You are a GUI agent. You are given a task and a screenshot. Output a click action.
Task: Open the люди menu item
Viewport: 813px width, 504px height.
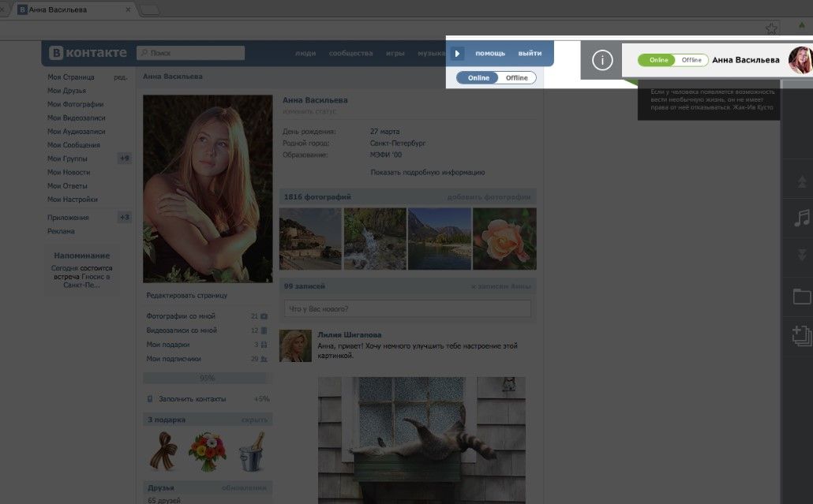[x=305, y=54]
